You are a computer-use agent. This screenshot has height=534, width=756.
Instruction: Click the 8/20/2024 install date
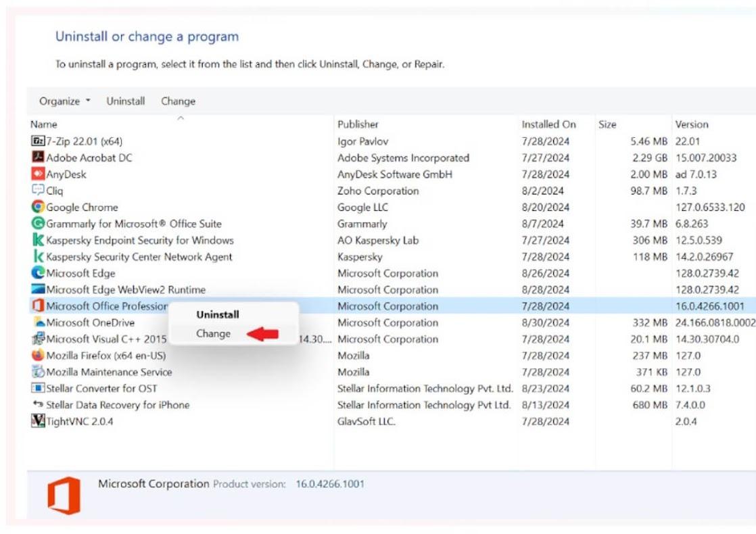click(x=545, y=208)
